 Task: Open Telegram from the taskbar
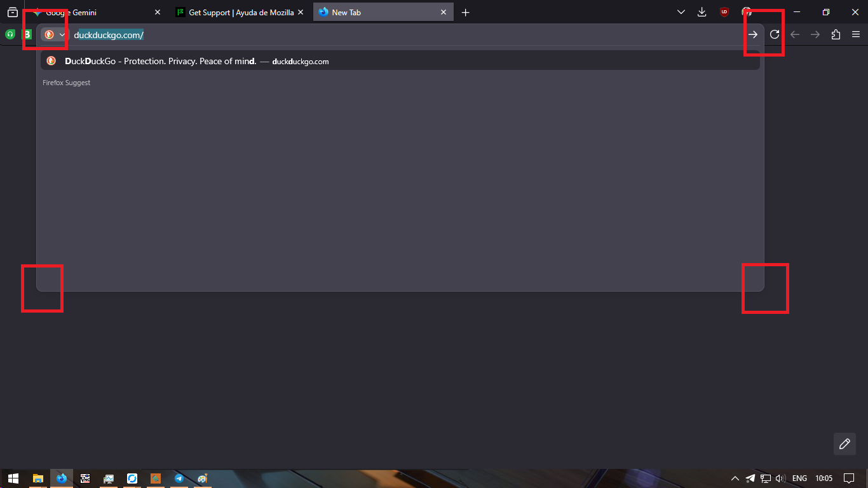point(179,478)
